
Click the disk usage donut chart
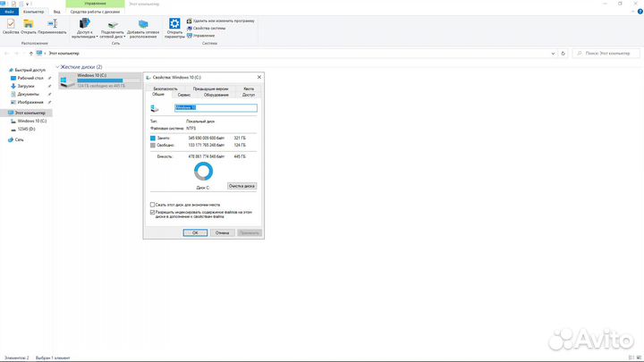[x=203, y=171]
